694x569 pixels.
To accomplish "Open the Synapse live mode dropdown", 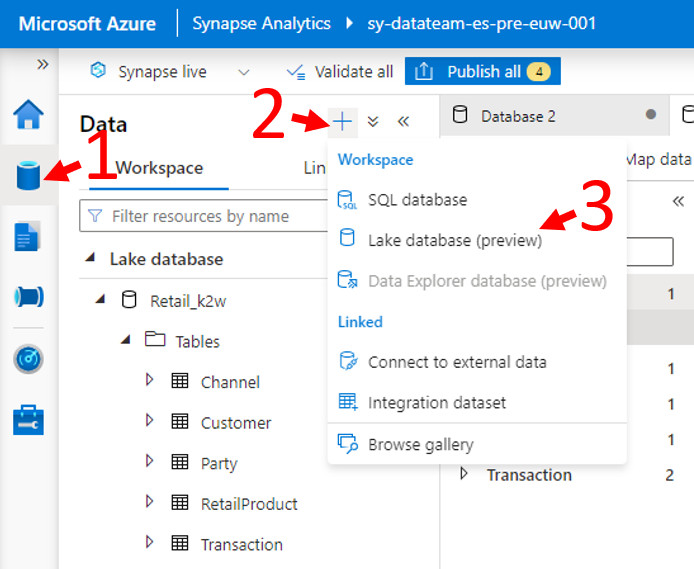I will point(244,72).
